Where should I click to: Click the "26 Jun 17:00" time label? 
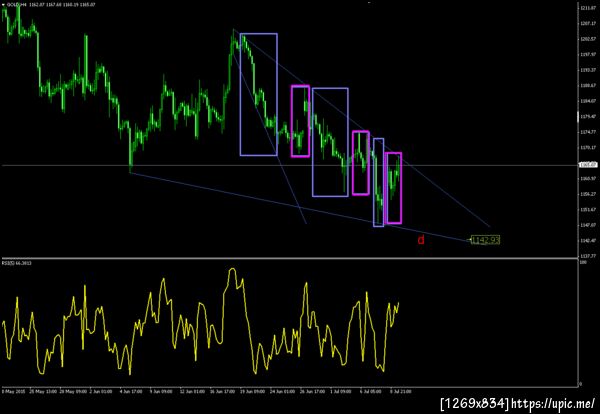[x=312, y=391]
